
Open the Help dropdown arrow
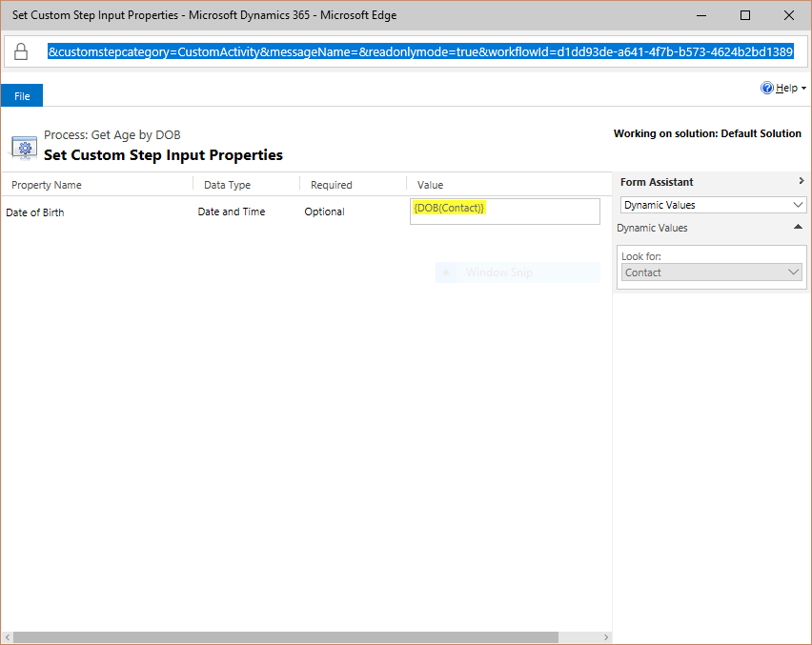[803, 89]
